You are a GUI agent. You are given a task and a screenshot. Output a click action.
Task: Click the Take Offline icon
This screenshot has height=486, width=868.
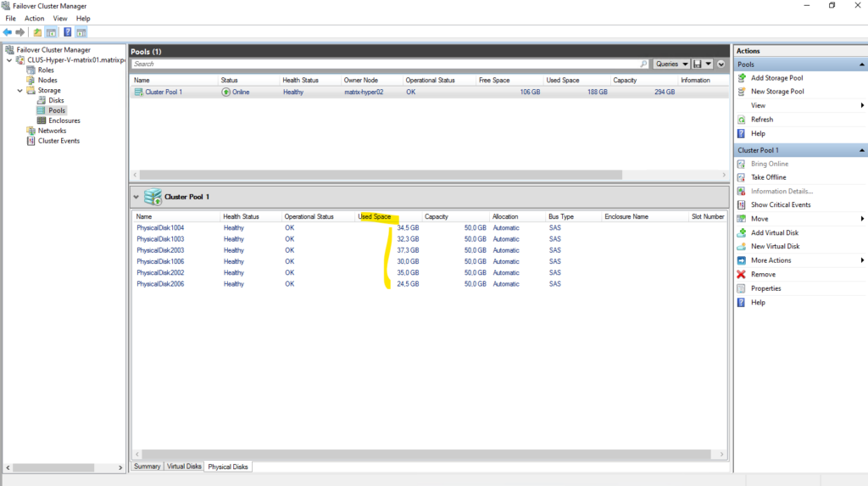(x=742, y=177)
